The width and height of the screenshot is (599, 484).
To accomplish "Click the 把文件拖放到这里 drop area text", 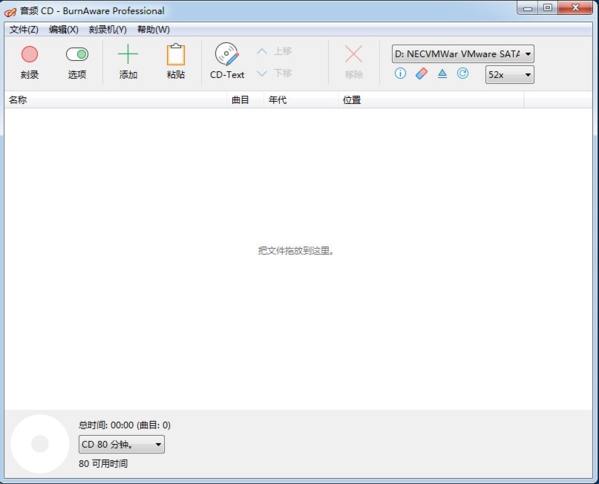I will coord(296,251).
